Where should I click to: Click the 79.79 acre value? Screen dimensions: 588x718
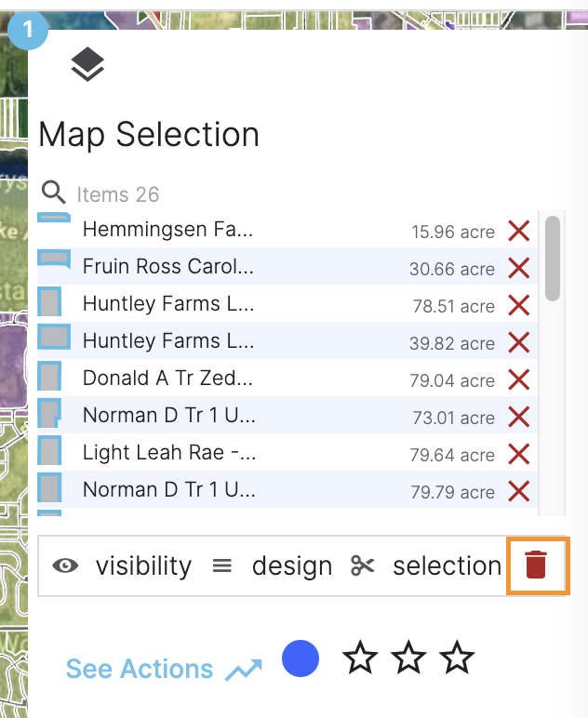pos(452,492)
